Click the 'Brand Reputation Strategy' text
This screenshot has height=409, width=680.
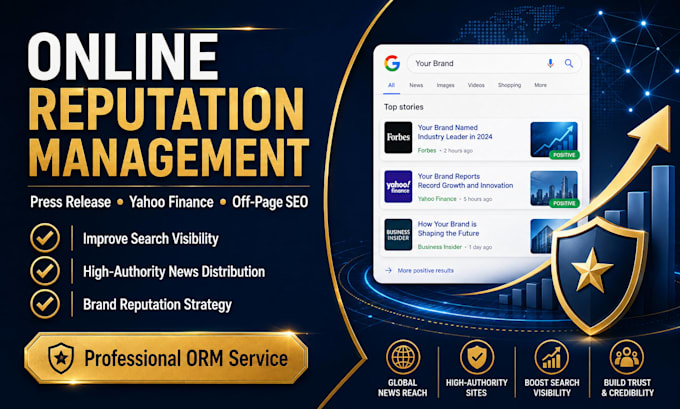(157, 304)
